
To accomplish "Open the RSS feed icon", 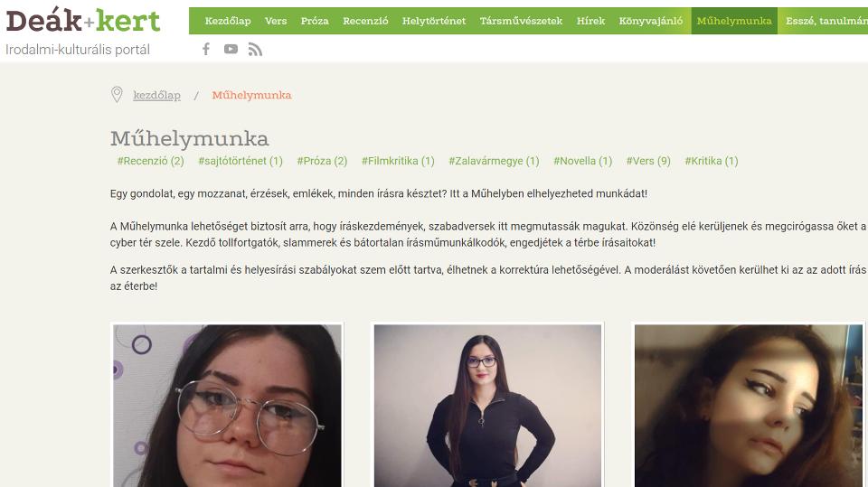I will tap(255, 50).
